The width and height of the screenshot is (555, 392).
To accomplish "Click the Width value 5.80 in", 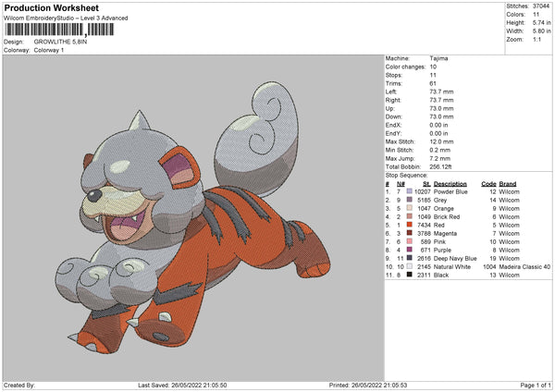I will pos(541,31).
